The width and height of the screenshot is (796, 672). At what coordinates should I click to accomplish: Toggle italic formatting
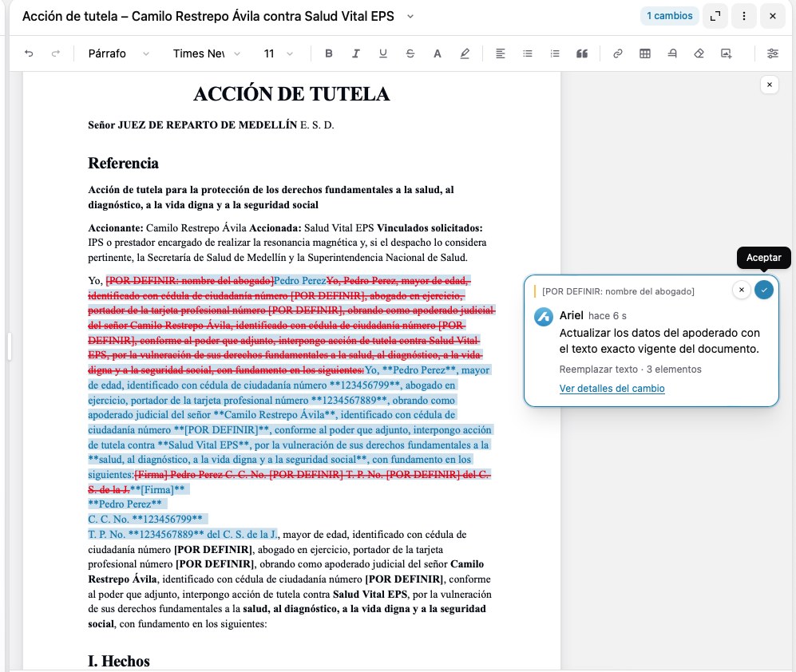tap(356, 53)
